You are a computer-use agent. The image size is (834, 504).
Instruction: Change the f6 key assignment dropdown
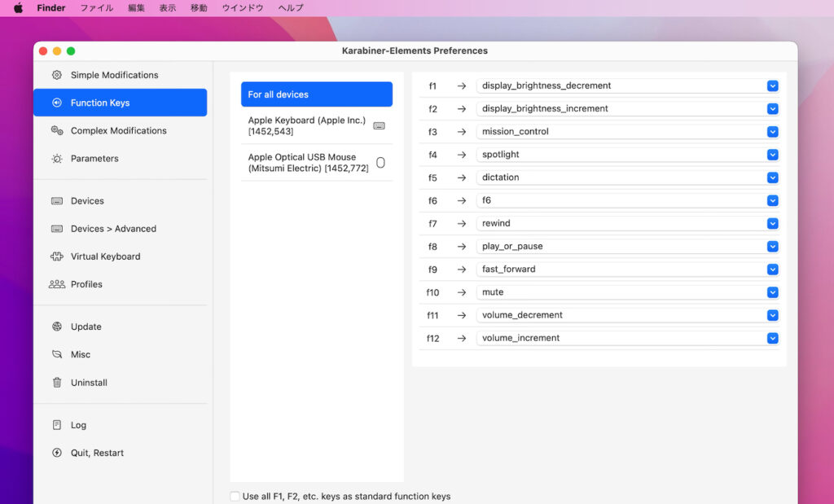(x=771, y=200)
